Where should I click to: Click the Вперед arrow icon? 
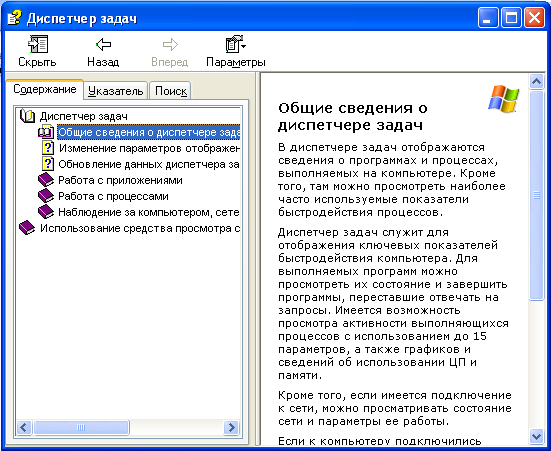(170, 44)
